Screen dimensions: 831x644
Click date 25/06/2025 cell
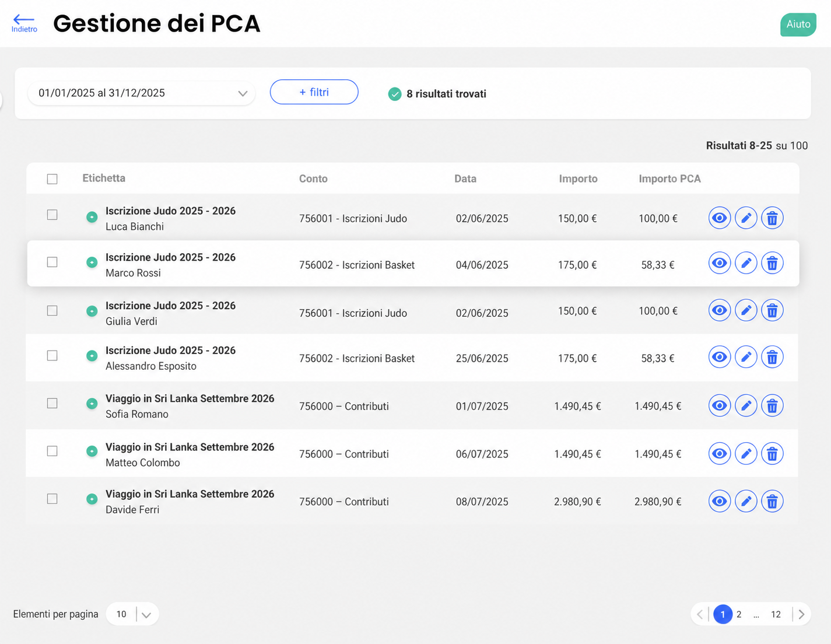tap(482, 358)
